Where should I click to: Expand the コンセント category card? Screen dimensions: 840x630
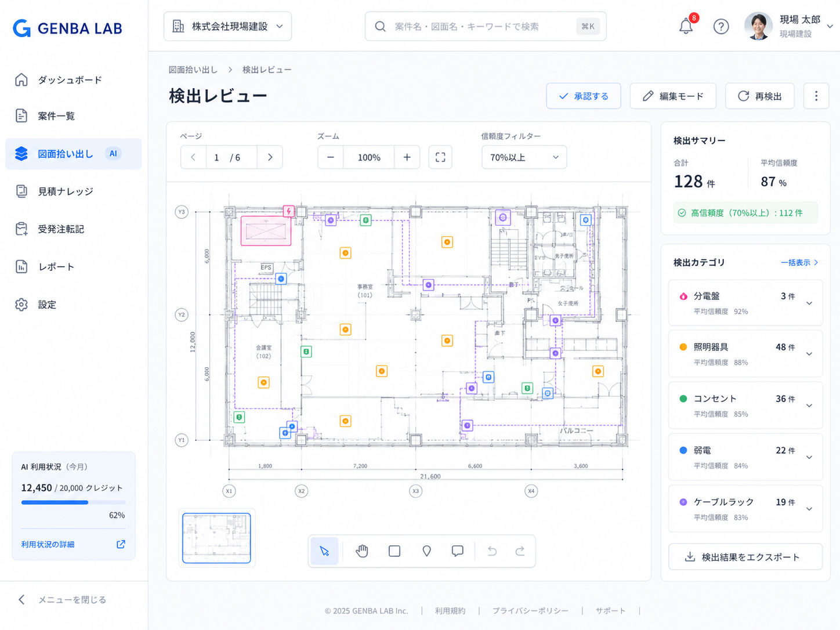coord(745,405)
